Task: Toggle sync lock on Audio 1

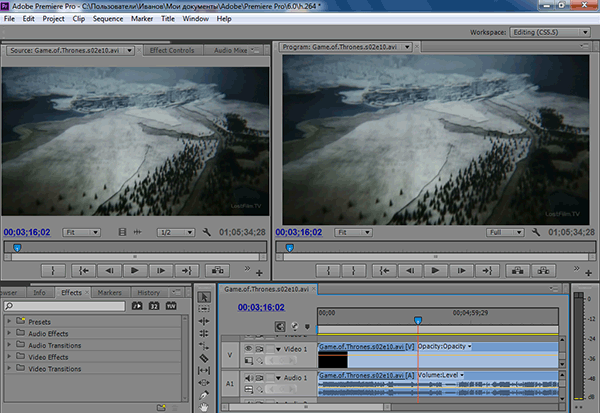Action: point(259,378)
